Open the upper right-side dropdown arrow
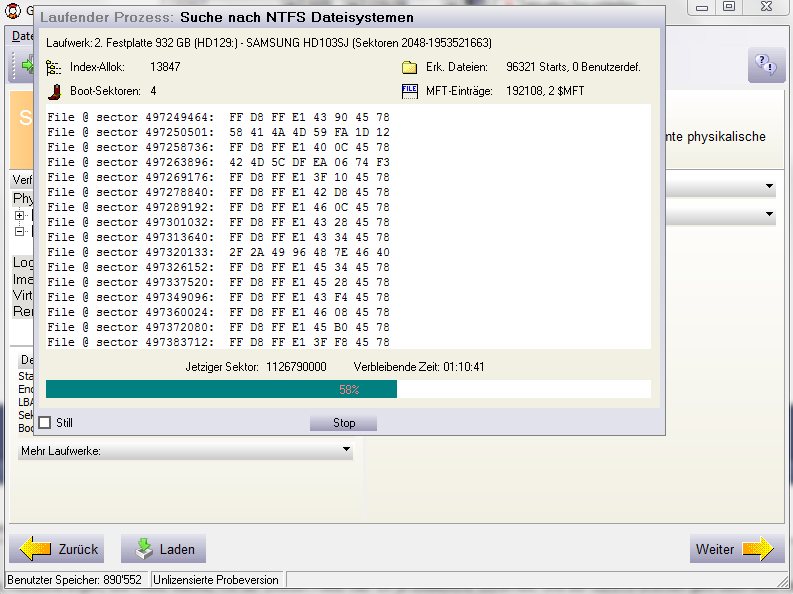The width and height of the screenshot is (793, 594). [x=768, y=187]
